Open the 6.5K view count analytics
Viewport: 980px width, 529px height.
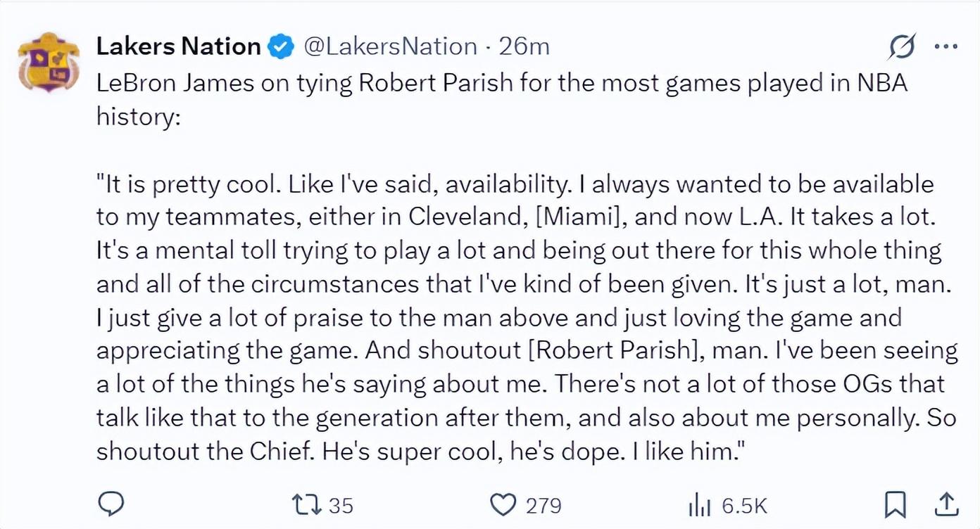point(743,505)
